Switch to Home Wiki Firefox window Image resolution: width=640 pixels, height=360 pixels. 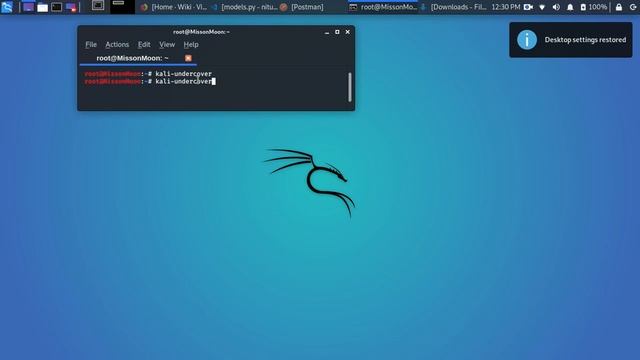[x=174, y=7]
